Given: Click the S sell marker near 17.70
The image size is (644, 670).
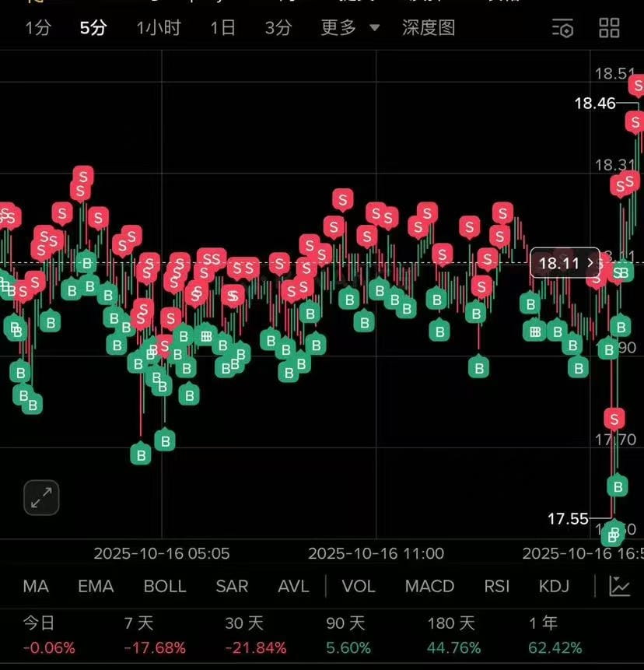Looking at the screenshot, I should pyautogui.click(x=614, y=419).
